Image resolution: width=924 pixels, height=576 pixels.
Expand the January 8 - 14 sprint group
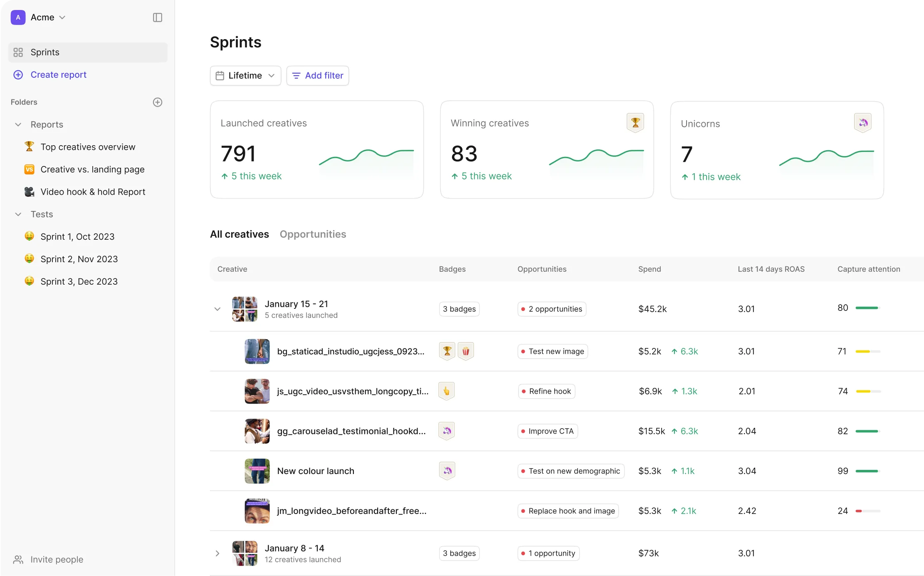click(x=217, y=554)
